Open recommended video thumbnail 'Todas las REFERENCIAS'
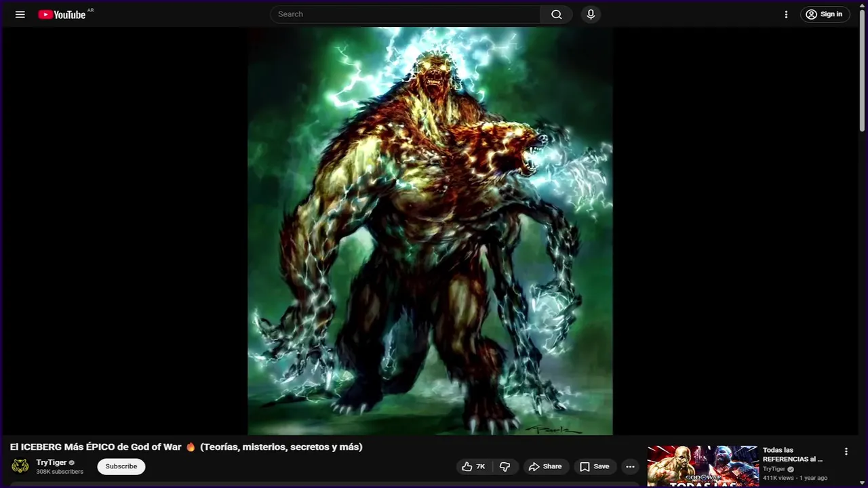 click(x=703, y=466)
